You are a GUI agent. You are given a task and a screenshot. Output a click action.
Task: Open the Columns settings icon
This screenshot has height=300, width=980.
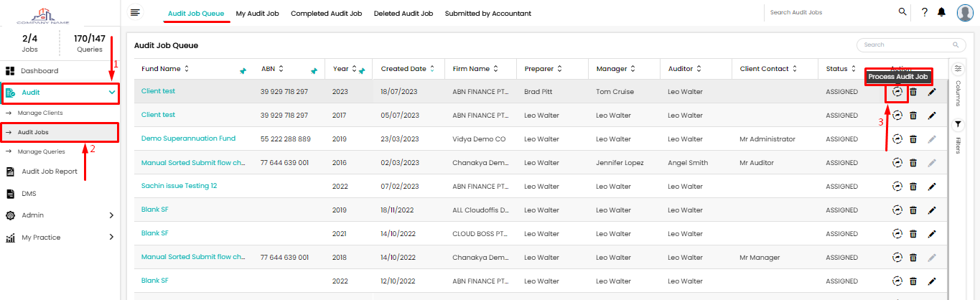click(958, 69)
